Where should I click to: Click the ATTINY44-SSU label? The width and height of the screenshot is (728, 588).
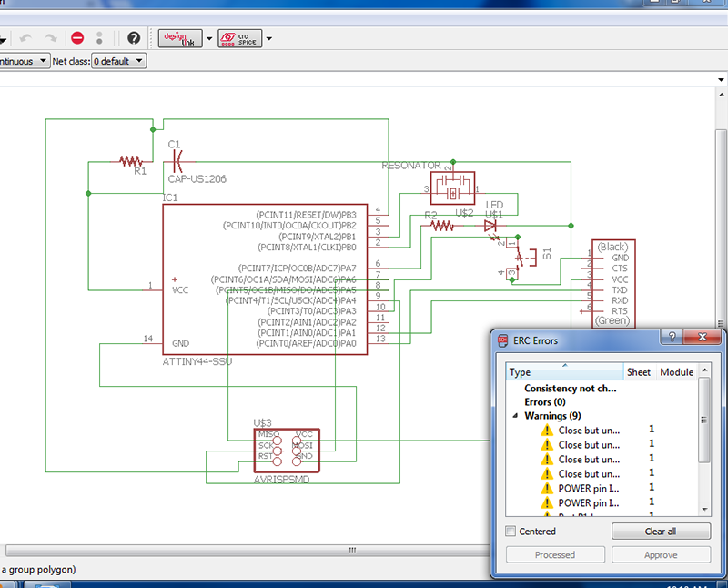(197, 361)
